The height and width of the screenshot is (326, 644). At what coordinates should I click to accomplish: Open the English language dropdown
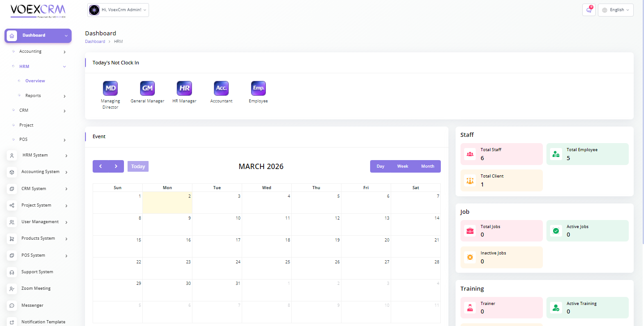tap(616, 10)
